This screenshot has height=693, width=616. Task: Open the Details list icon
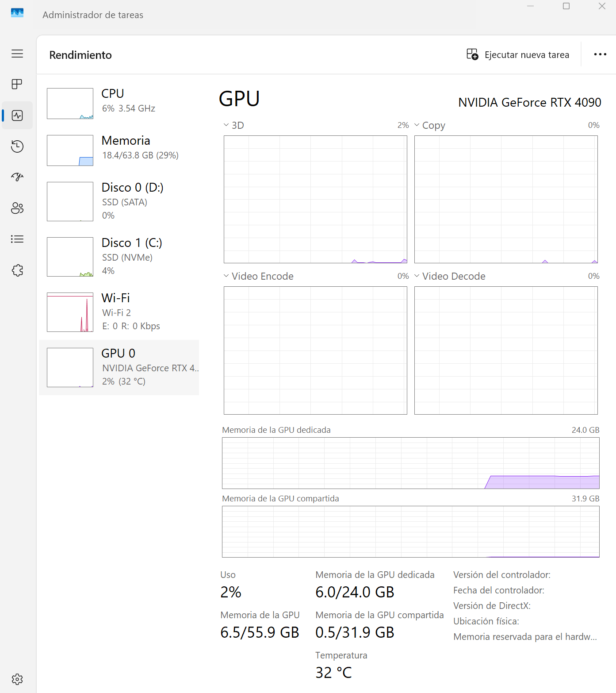[17, 239]
